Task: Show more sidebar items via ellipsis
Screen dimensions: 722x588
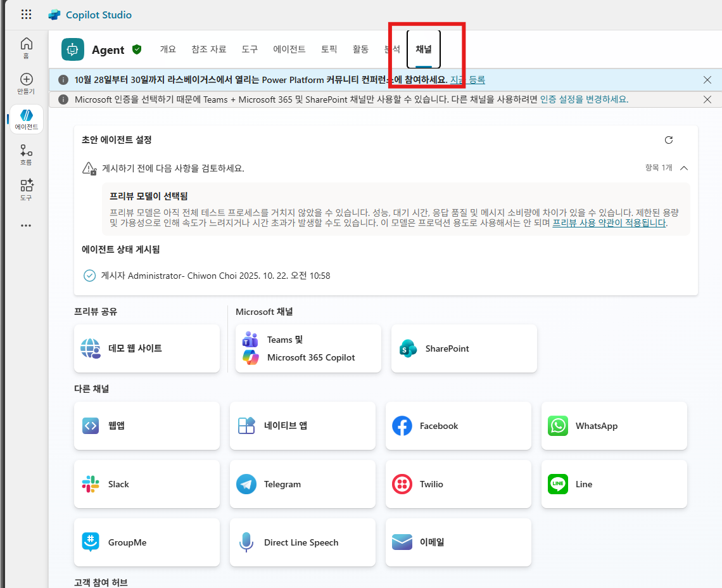Action: (x=26, y=226)
